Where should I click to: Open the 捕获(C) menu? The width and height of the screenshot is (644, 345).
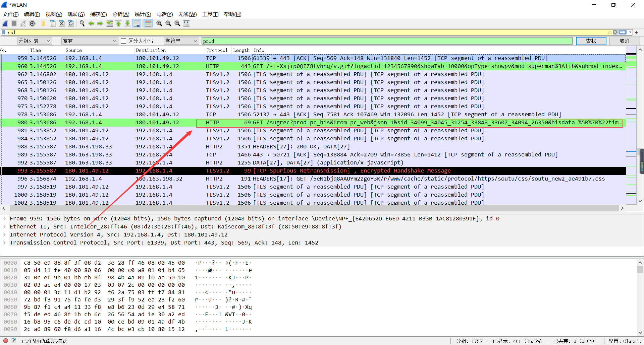click(x=99, y=14)
